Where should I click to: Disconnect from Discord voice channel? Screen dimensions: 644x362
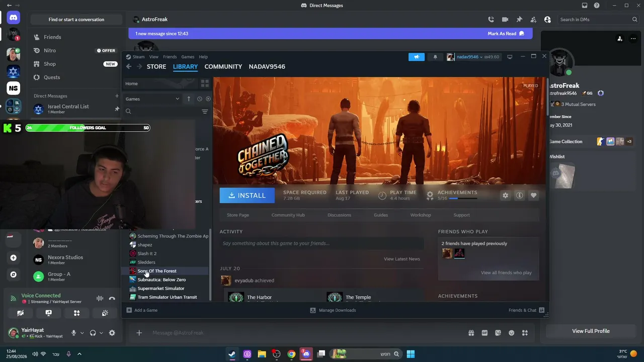[112, 299]
